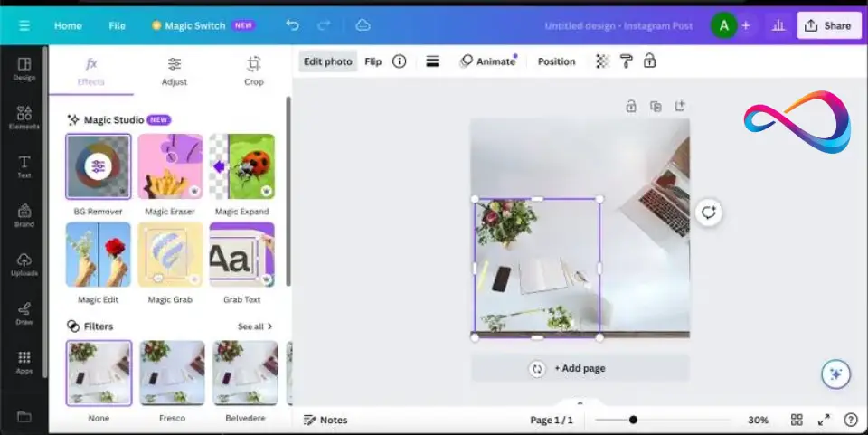Click the duplicate page icon above canvas

[x=656, y=106]
